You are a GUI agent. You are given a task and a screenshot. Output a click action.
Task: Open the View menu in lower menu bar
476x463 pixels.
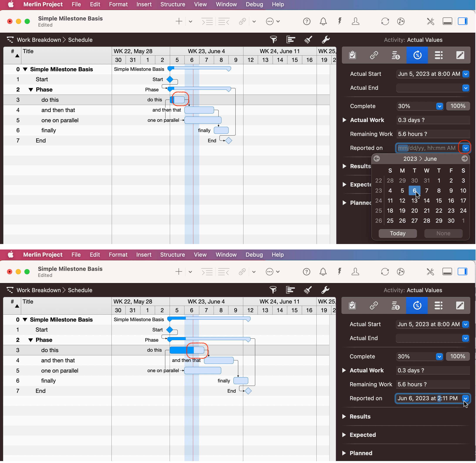click(201, 255)
